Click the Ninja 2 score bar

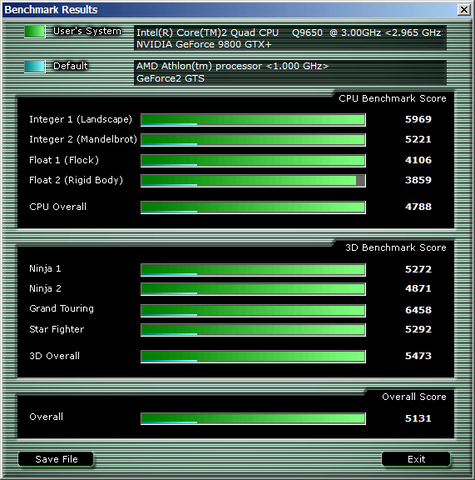pyautogui.click(x=253, y=289)
